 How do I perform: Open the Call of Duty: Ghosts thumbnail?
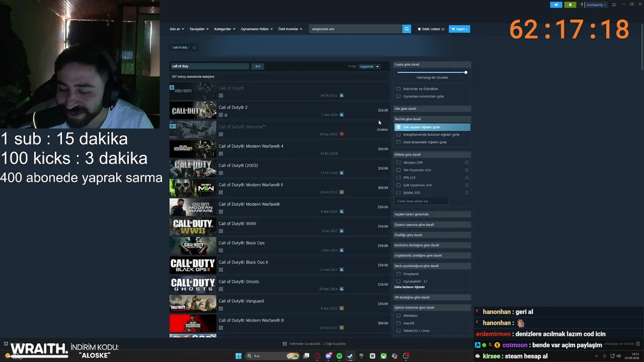coord(193,285)
